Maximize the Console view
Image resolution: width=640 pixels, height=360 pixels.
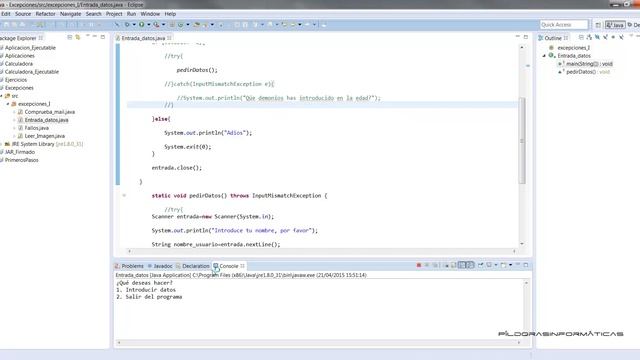(526, 265)
